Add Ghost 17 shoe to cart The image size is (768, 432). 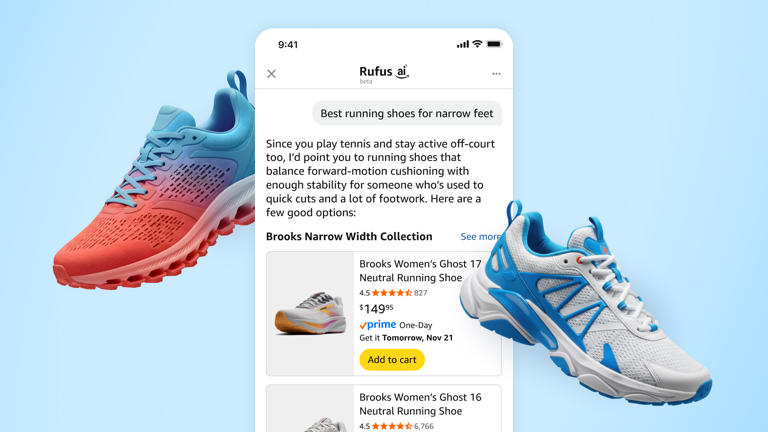pos(392,360)
